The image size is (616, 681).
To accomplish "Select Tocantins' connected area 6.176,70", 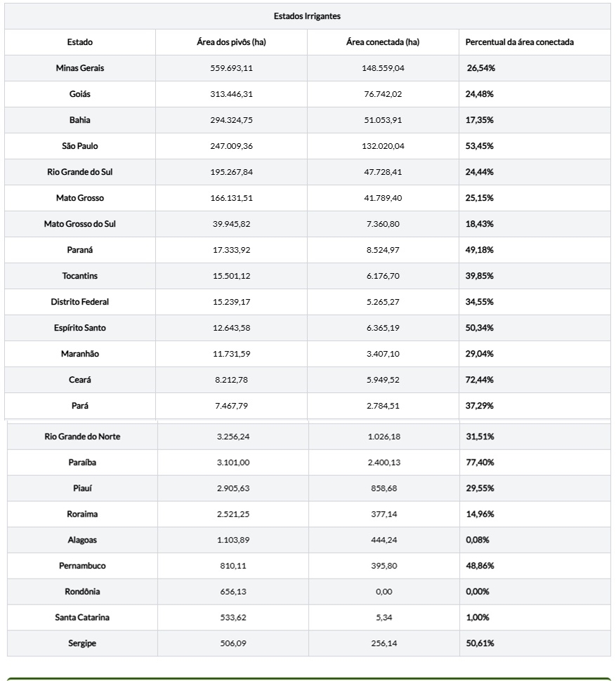I will 384,276.
